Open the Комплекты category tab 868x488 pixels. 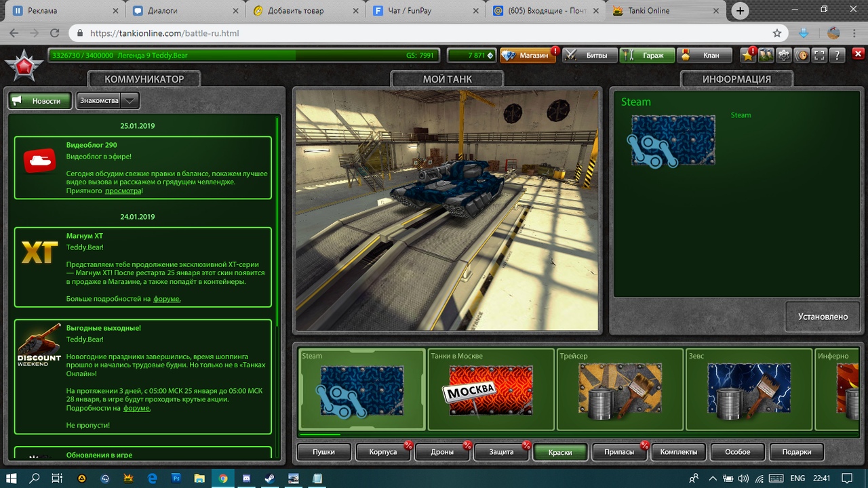point(678,452)
